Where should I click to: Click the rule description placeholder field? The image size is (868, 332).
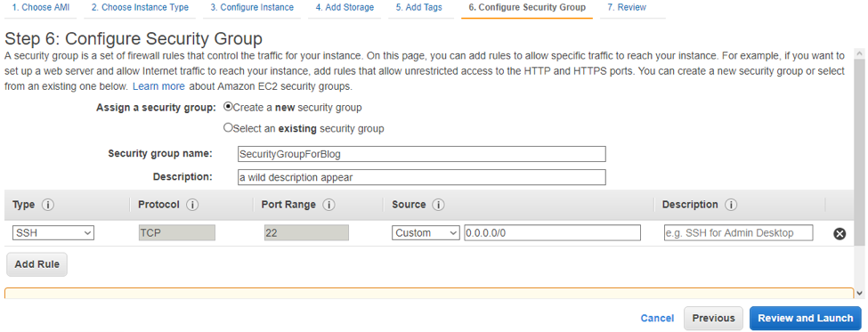coord(738,233)
